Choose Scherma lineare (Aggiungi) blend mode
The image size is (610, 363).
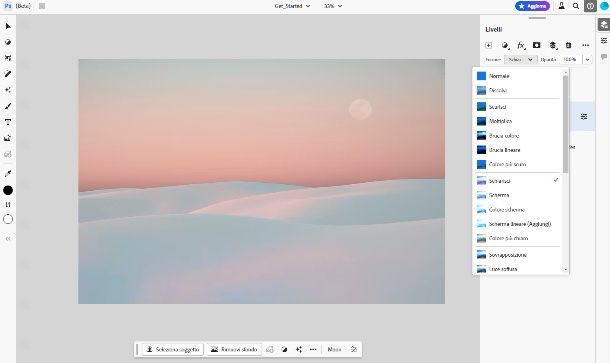click(518, 224)
